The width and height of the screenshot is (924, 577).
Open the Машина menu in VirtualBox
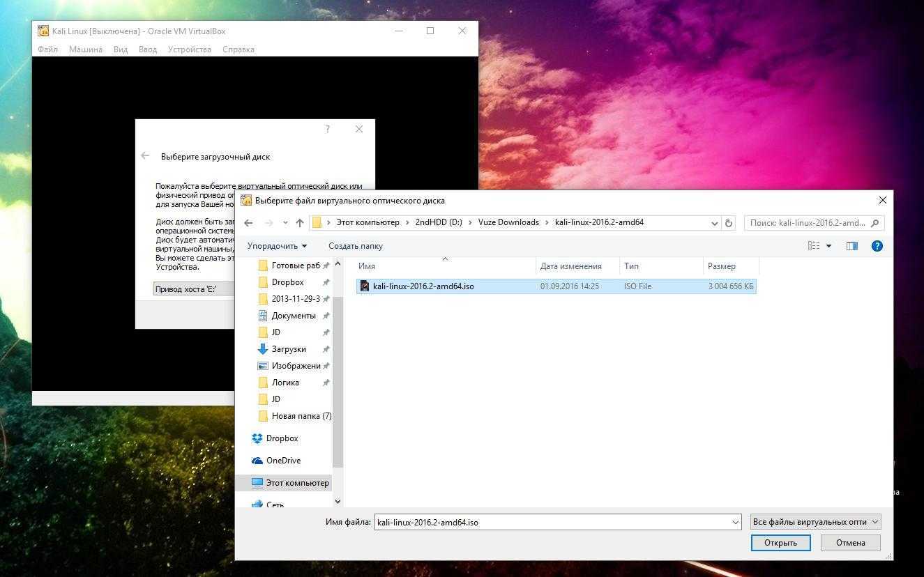point(85,49)
